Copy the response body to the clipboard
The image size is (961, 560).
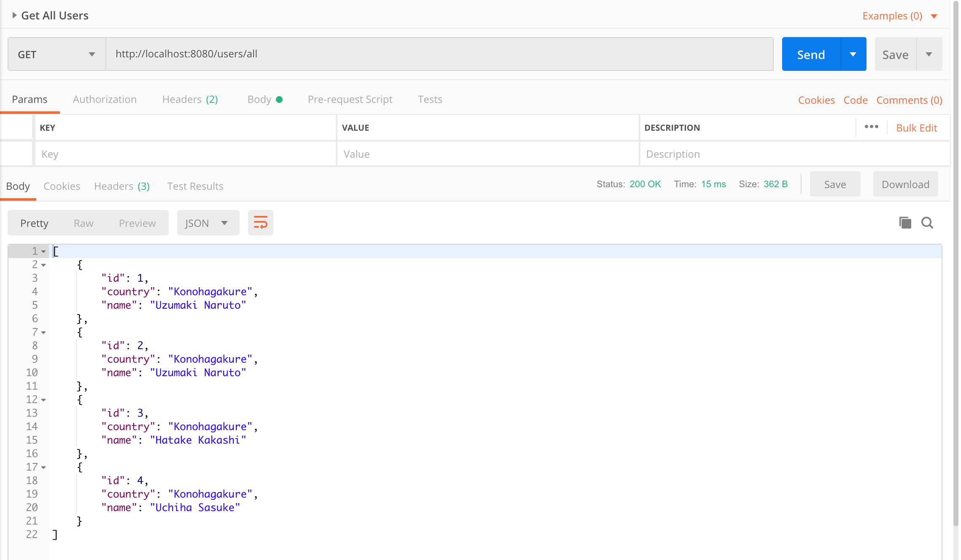(x=905, y=223)
